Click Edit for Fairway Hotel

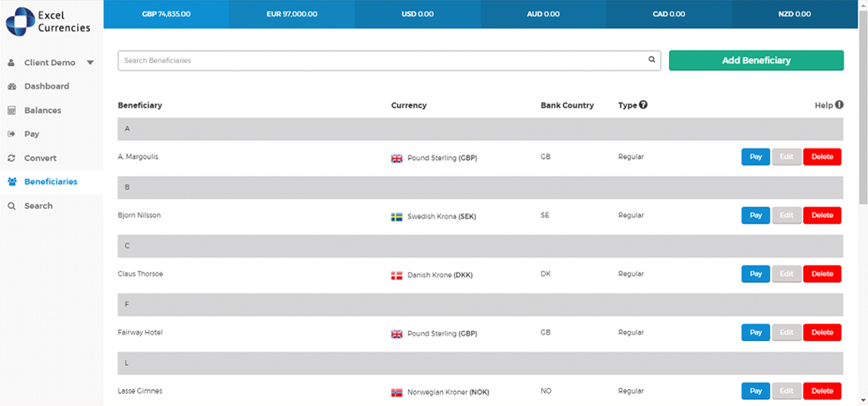pyautogui.click(x=786, y=333)
